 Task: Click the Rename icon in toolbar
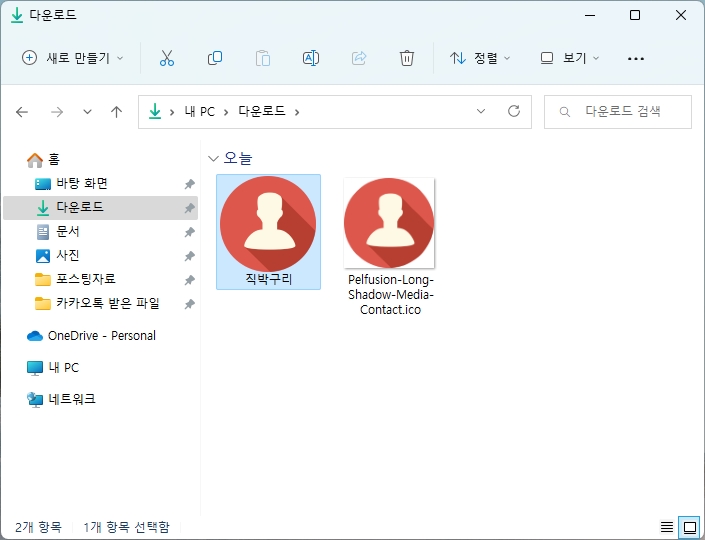click(311, 58)
